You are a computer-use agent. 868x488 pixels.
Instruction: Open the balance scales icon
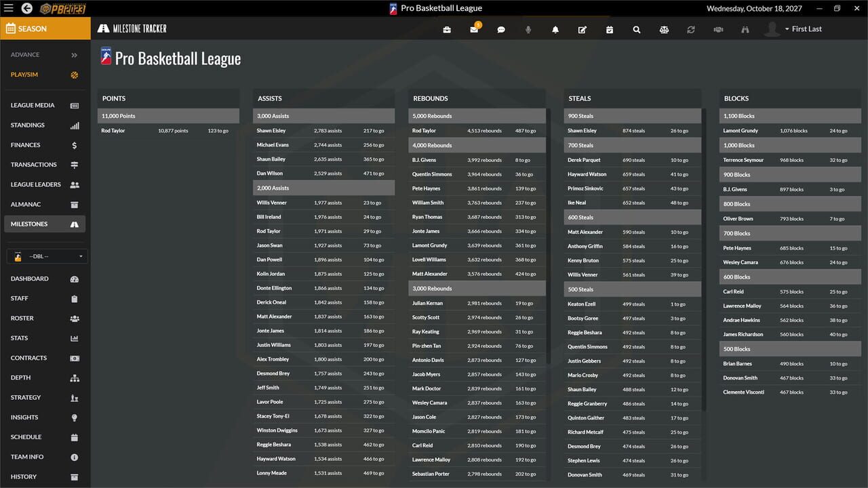pos(664,29)
